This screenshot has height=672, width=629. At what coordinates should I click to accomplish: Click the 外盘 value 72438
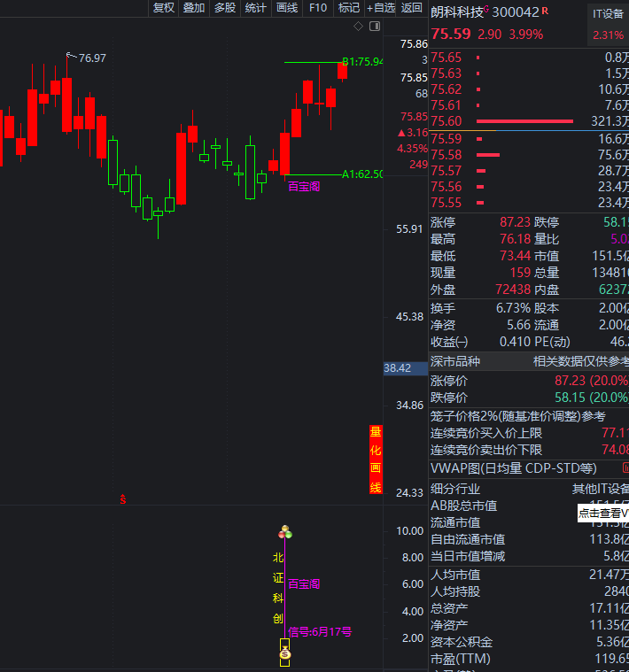pyautogui.click(x=513, y=290)
